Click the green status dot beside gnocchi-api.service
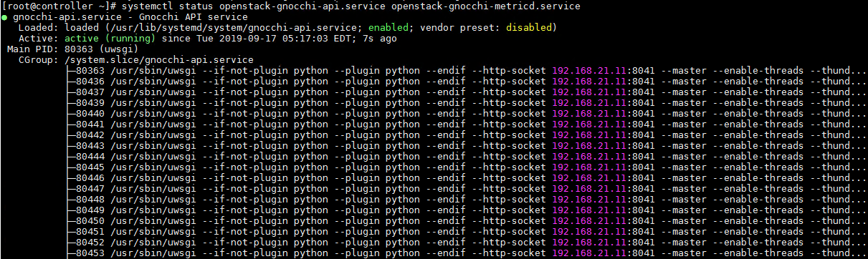Screen dimensions: 868x259 [4, 16]
